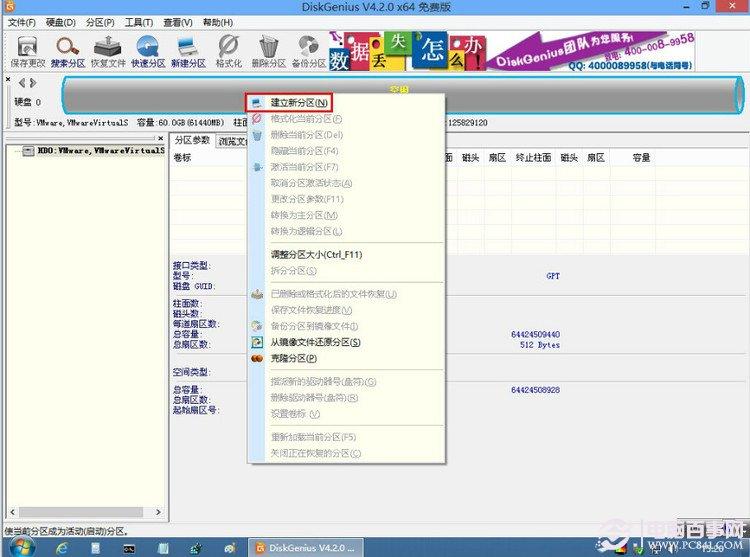Go to previous disk with left arrow
The image size is (750, 557).
pyautogui.click(x=22, y=83)
